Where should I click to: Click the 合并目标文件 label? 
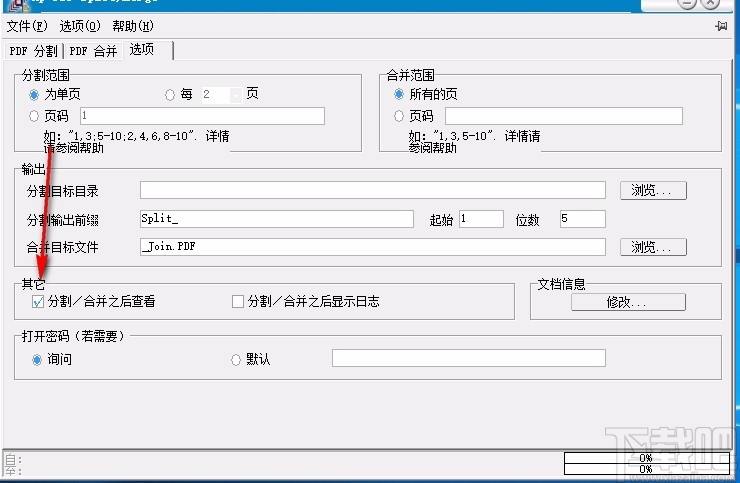pos(63,247)
